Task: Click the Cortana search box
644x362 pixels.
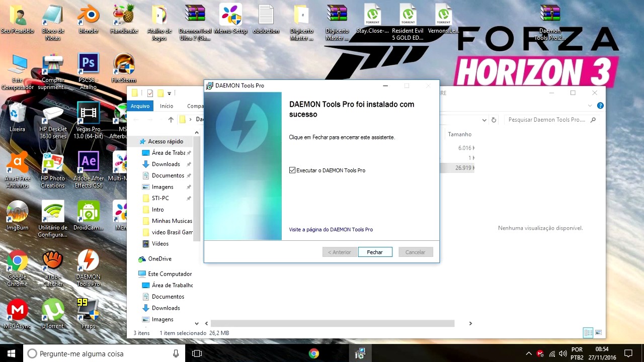Action: pos(104,353)
